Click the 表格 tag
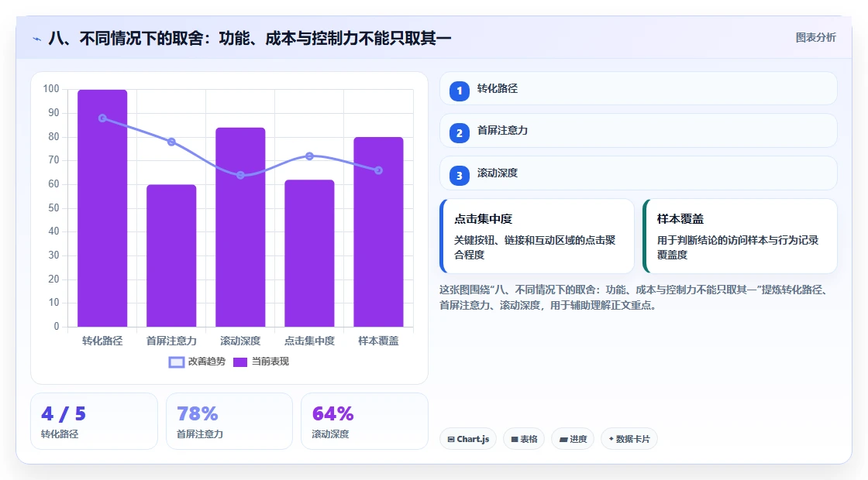 (x=524, y=439)
